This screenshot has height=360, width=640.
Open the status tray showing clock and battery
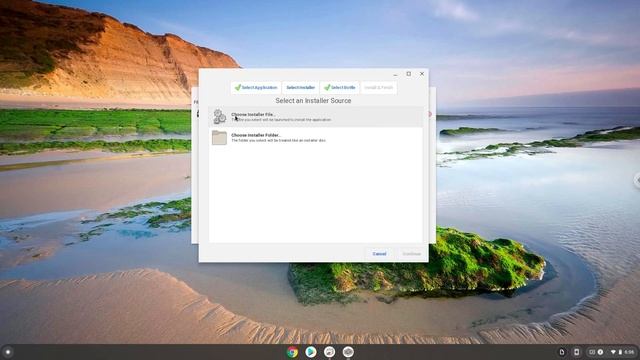coord(622,352)
